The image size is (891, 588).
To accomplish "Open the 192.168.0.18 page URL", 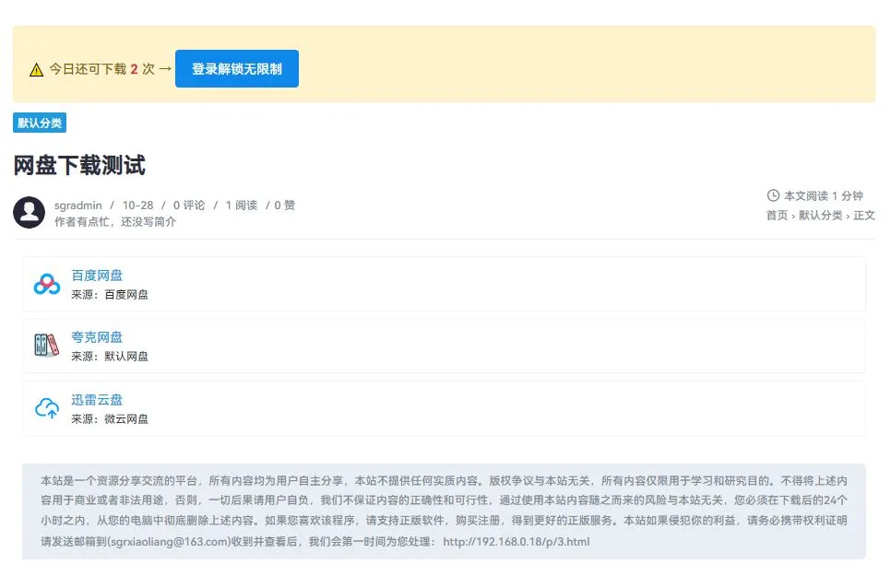I will click(516, 542).
